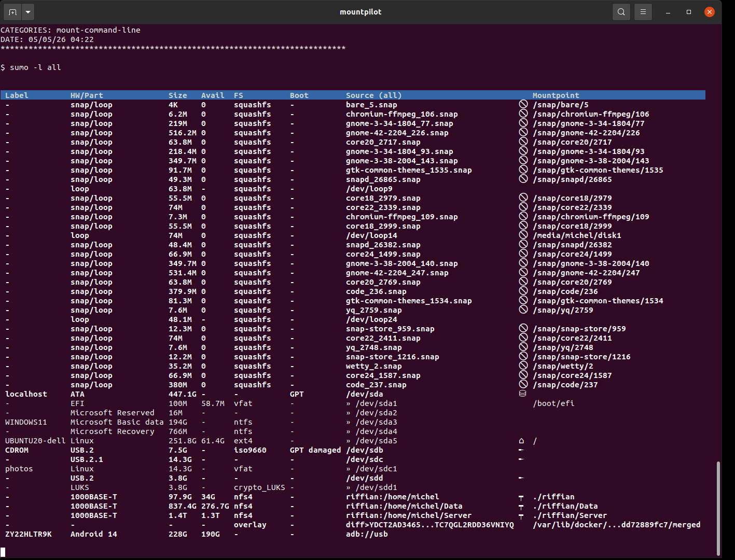The image size is (735, 560).
Task: Click the ZY22HLTR9K device label
Action: point(29,534)
